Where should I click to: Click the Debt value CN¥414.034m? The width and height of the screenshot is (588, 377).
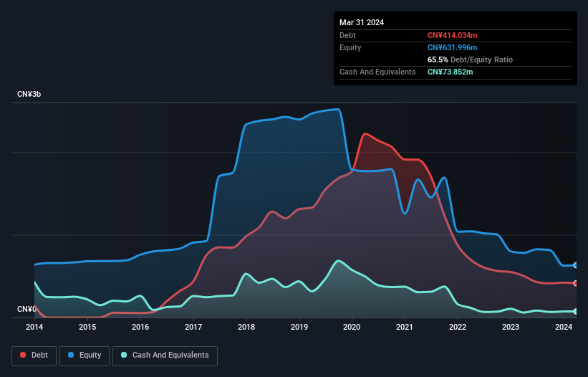452,35
